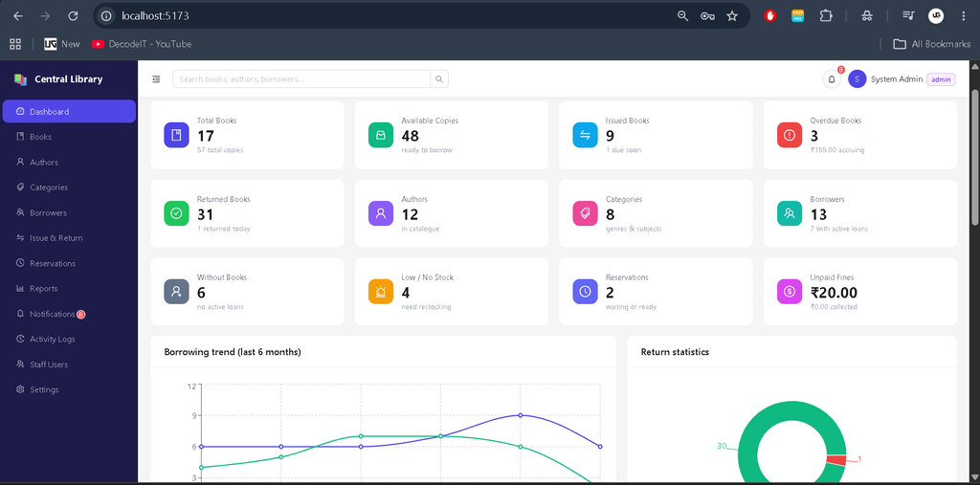This screenshot has height=485, width=980.
Task: Click the Borrowers card team icon
Action: 790,213
